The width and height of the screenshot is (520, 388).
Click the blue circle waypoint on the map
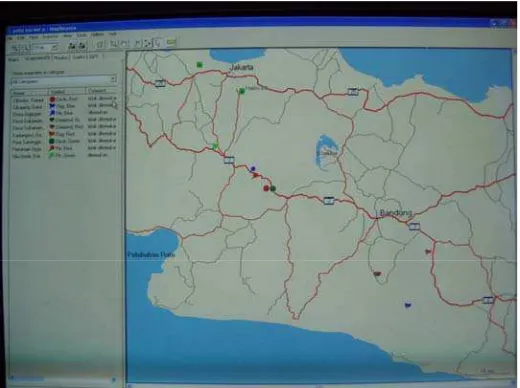[x=253, y=169]
